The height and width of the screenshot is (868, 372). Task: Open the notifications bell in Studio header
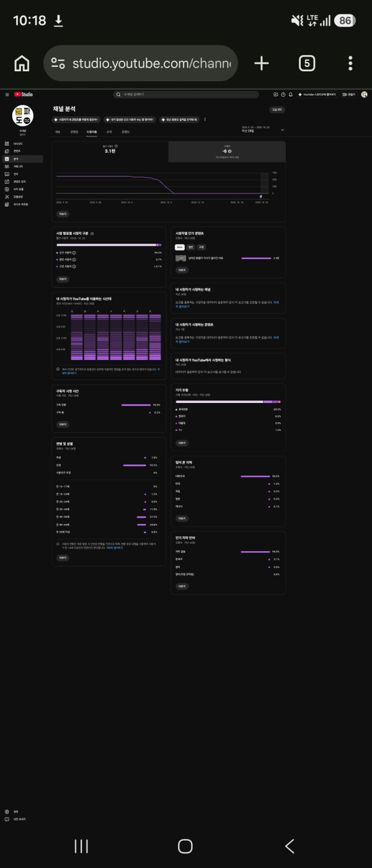click(291, 94)
